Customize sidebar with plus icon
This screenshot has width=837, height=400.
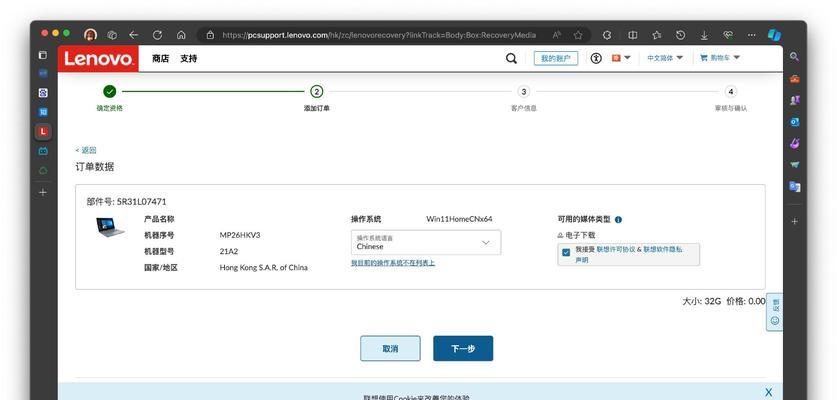(794, 221)
